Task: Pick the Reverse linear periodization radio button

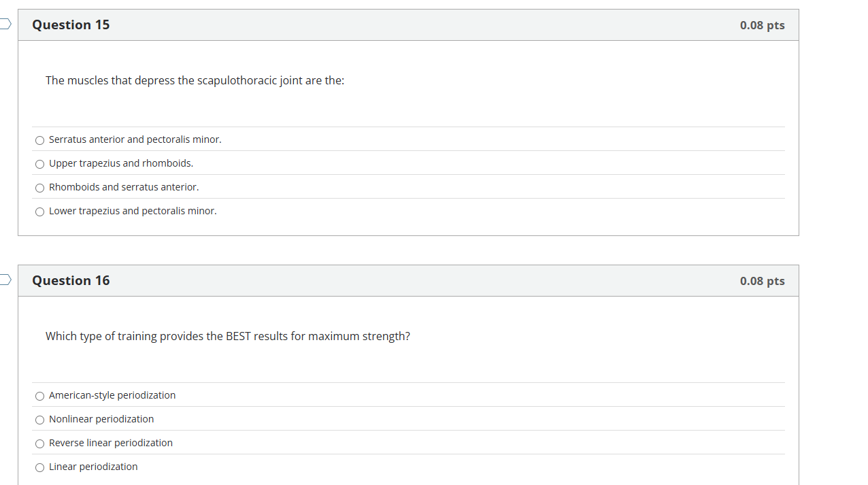Action: [40, 444]
